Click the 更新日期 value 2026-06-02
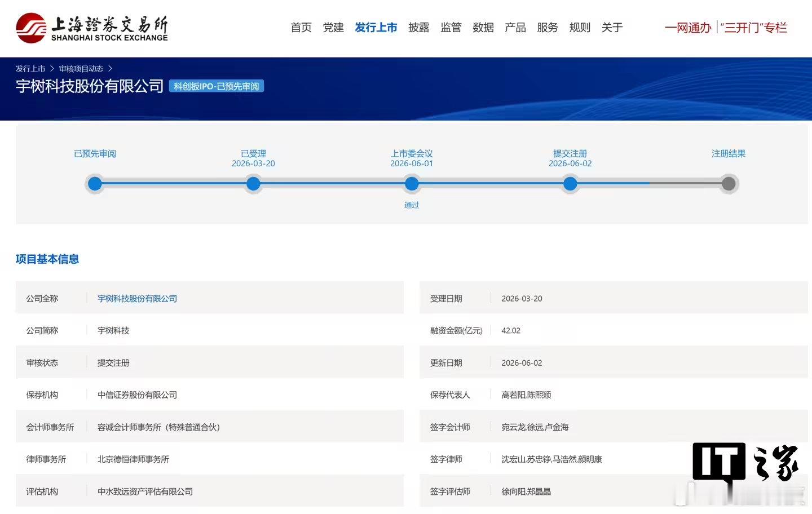 [522, 362]
